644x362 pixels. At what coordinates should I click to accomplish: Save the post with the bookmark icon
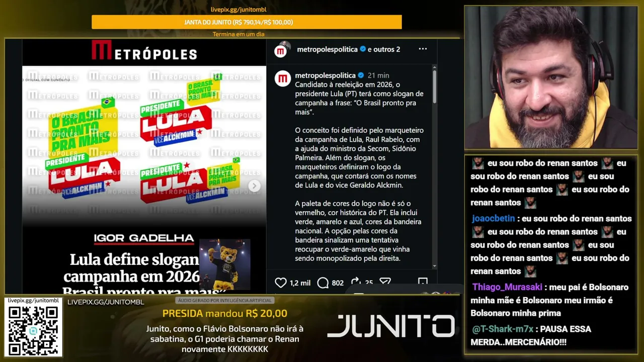click(423, 282)
